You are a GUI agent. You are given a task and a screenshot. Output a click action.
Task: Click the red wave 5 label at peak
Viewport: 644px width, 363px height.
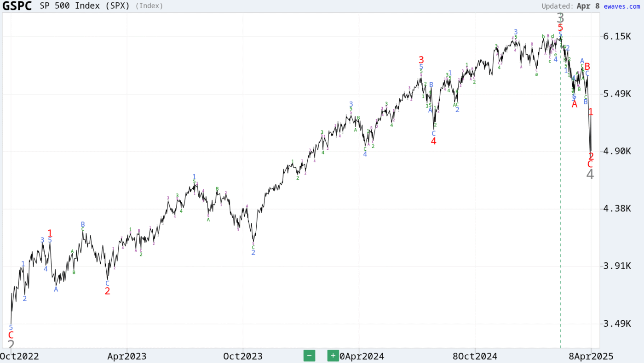(x=560, y=28)
